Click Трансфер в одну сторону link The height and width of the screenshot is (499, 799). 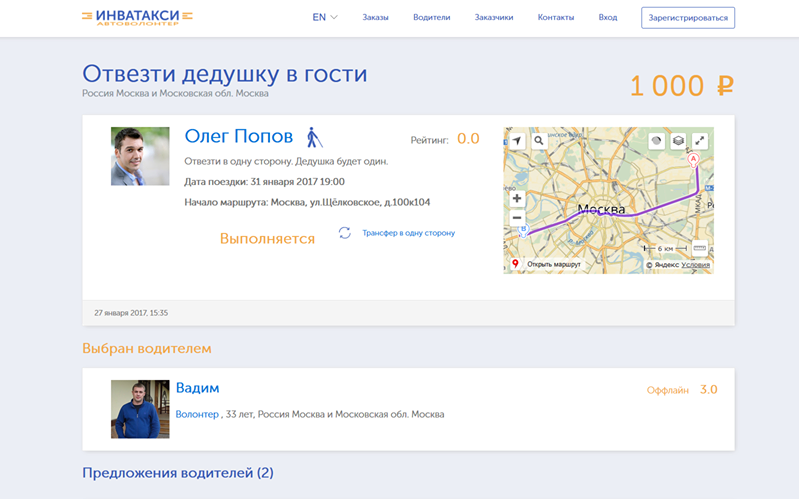pos(409,233)
